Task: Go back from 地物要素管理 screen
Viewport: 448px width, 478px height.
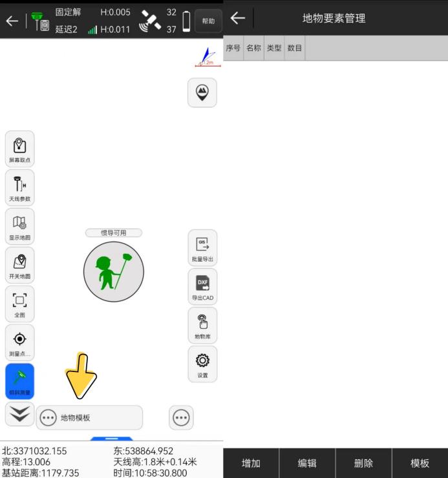Action: [x=238, y=18]
